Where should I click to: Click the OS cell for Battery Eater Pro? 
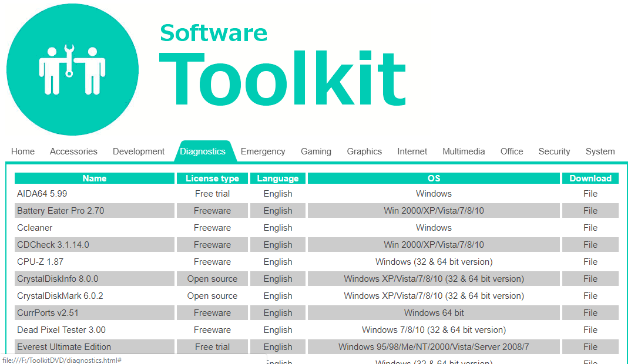tap(434, 211)
